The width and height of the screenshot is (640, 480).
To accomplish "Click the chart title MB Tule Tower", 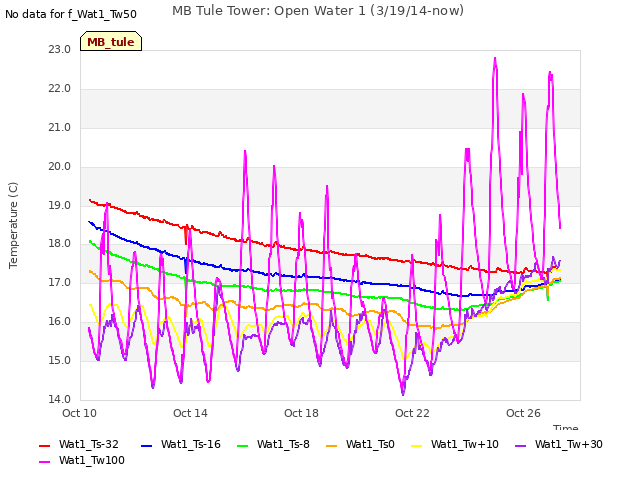I will 318,11.
